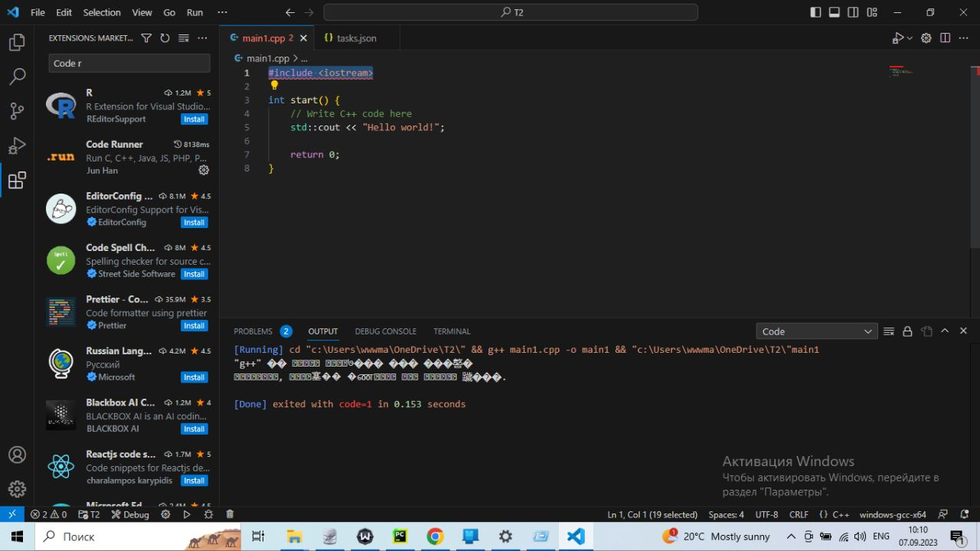The height and width of the screenshot is (551, 980).
Task: Toggle bottom panel visibility
Action: point(835,12)
